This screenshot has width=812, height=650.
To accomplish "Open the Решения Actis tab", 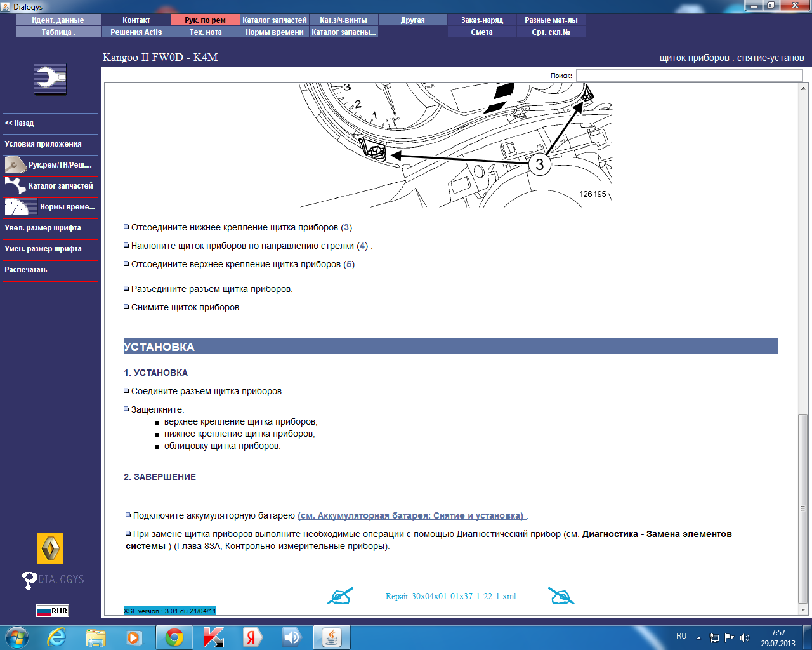I will point(136,32).
